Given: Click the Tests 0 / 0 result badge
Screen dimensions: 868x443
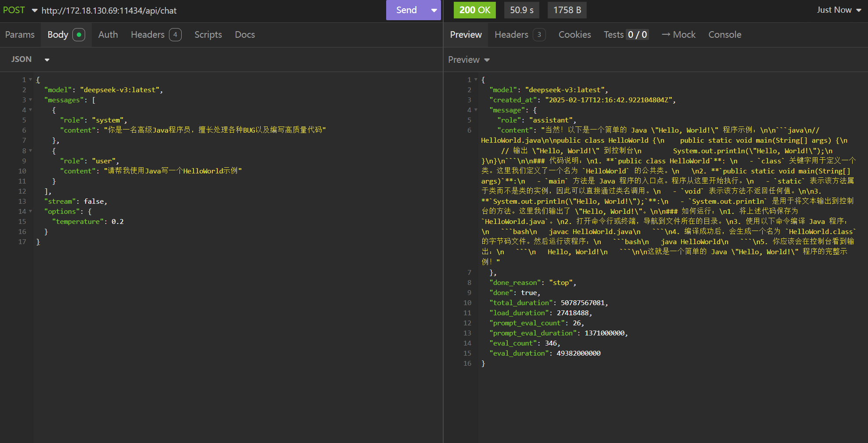Looking at the screenshot, I should (638, 35).
